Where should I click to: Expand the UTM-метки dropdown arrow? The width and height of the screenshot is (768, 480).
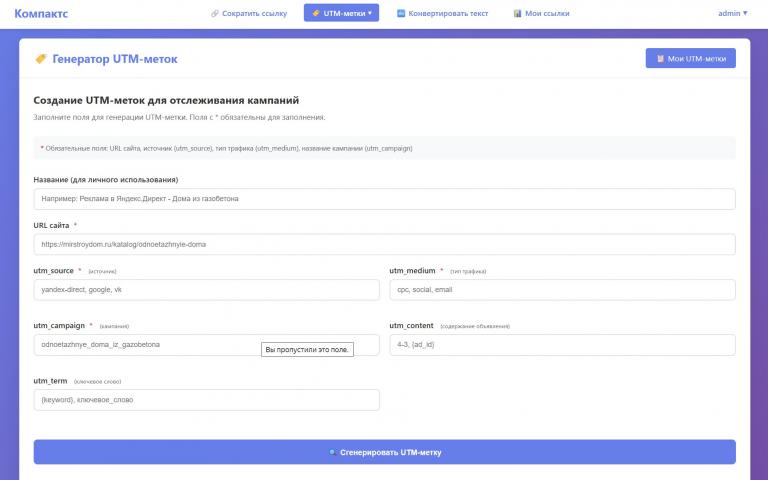point(370,14)
